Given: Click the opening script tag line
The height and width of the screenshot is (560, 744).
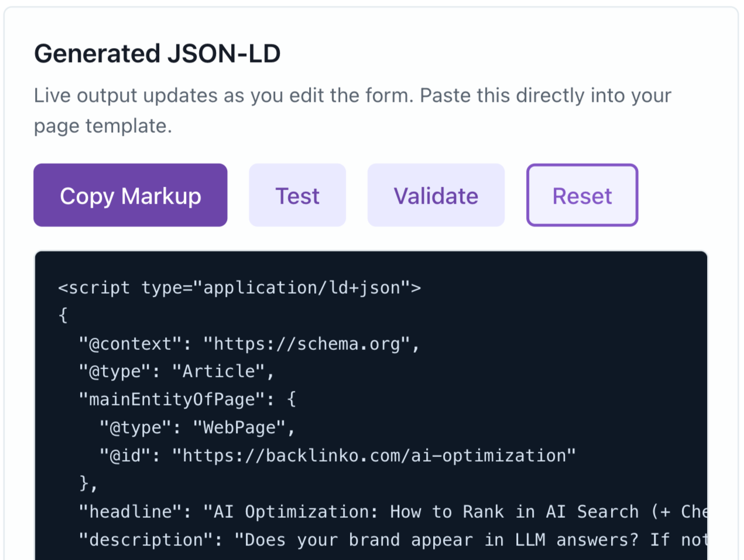Looking at the screenshot, I should click(x=239, y=288).
